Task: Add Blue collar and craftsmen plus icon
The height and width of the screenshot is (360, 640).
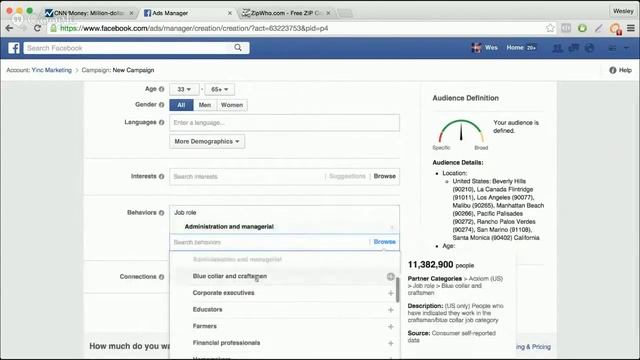Action: pyautogui.click(x=391, y=276)
